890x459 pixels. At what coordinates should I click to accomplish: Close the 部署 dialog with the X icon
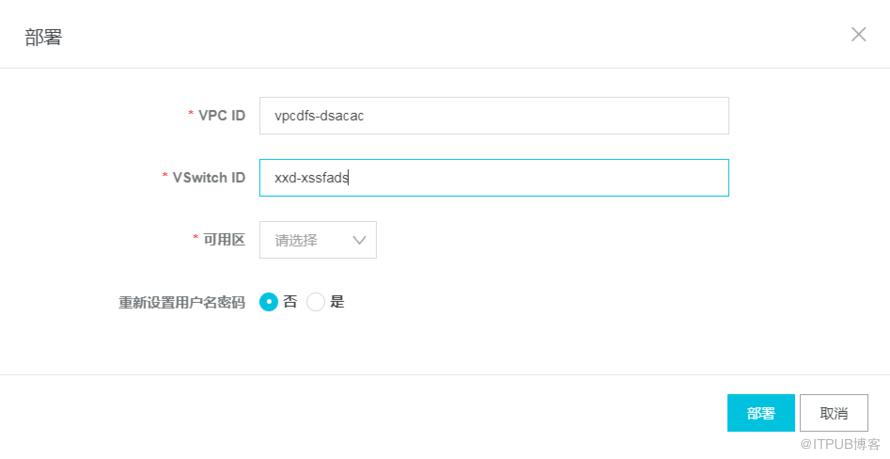point(858,35)
